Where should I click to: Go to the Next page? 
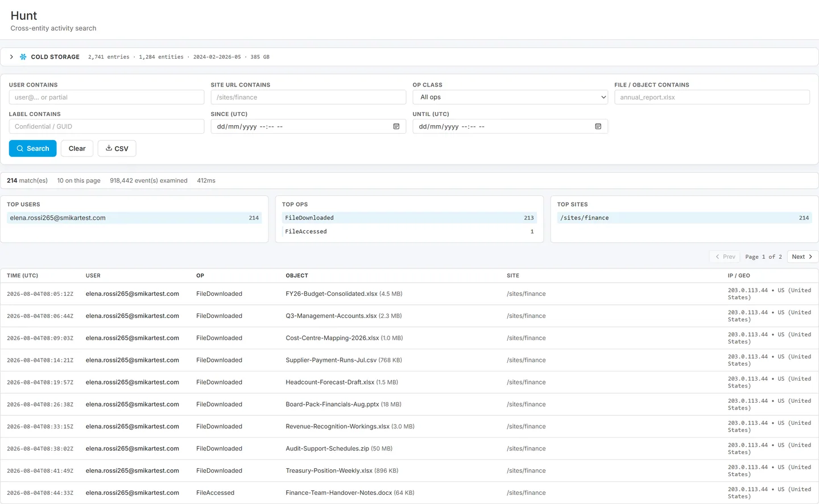pos(803,257)
